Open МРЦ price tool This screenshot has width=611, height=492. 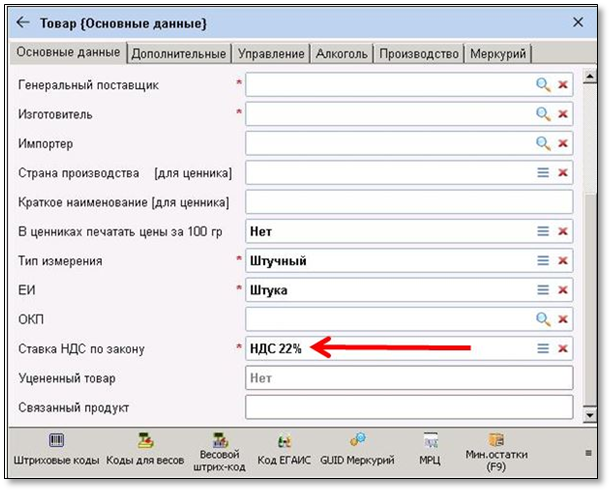tap(431, 450)
